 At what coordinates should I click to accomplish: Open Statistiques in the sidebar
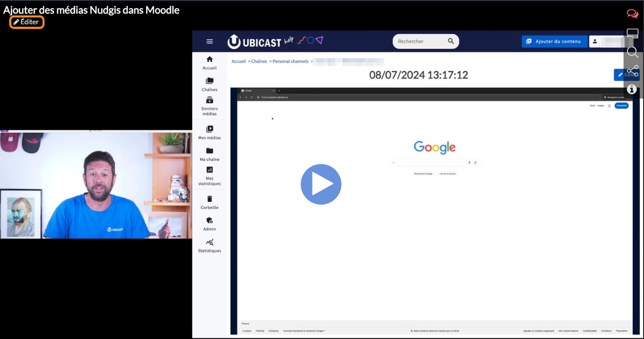coord(209,246)
